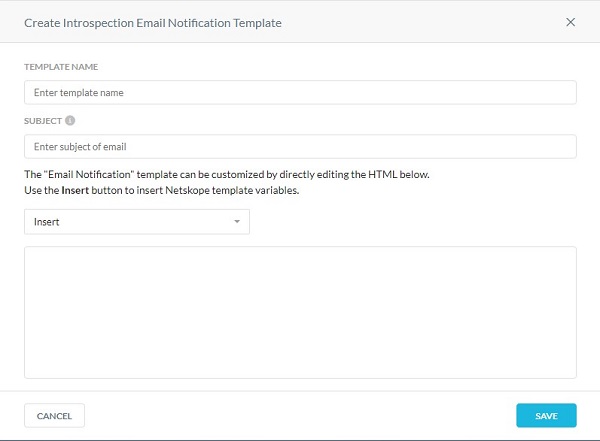The width and height of the screenshot is (600, 441).
Task: Focus the Enter template name field
Action: [x=300, y=92]
